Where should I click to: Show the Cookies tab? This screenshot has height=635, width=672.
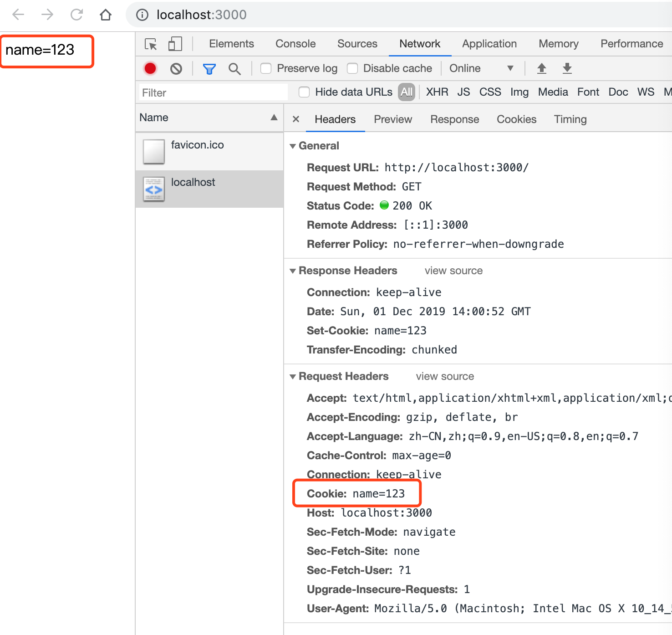pos(517,119)
